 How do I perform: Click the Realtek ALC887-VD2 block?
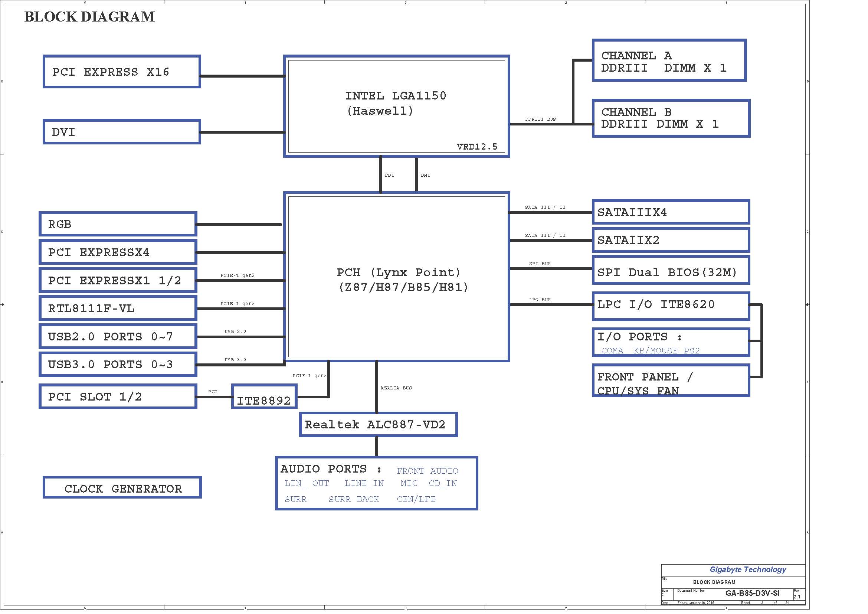[x=378, y=425]
